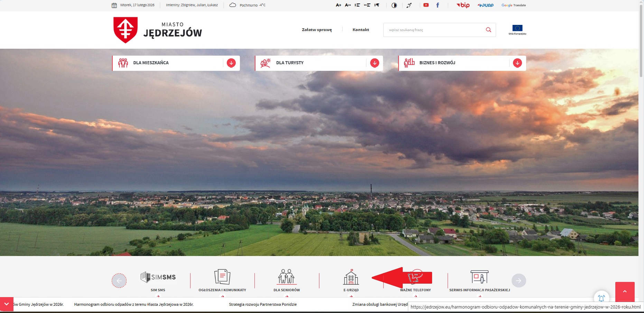Image resolution: width=644 pixels, height=313 pixels.
Task: Expand the Dla turysty dropdown
Action: (374, 63)
